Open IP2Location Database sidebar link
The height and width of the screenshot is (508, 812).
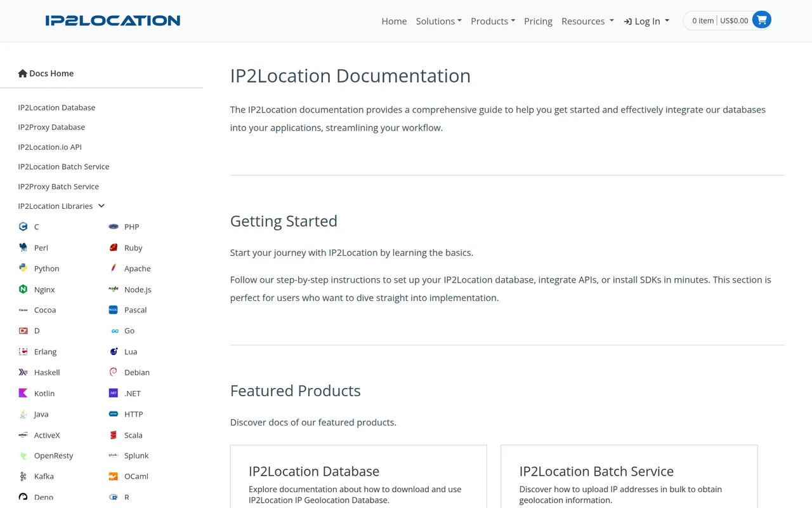pyautogui.click(x=56, y=107)
